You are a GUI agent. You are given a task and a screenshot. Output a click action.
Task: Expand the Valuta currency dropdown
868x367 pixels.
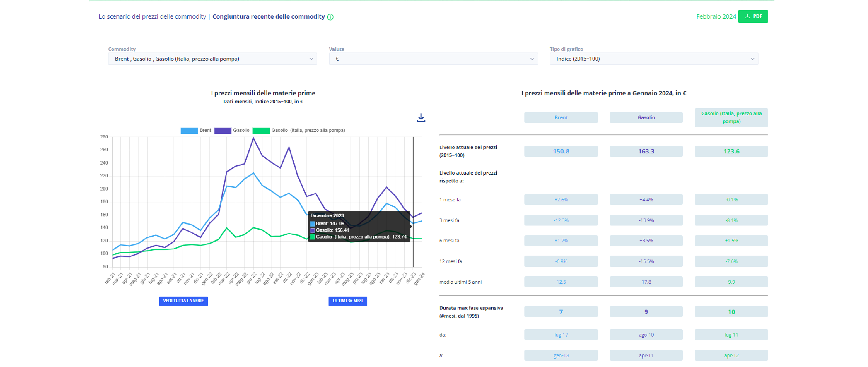[x=433, y=59]
